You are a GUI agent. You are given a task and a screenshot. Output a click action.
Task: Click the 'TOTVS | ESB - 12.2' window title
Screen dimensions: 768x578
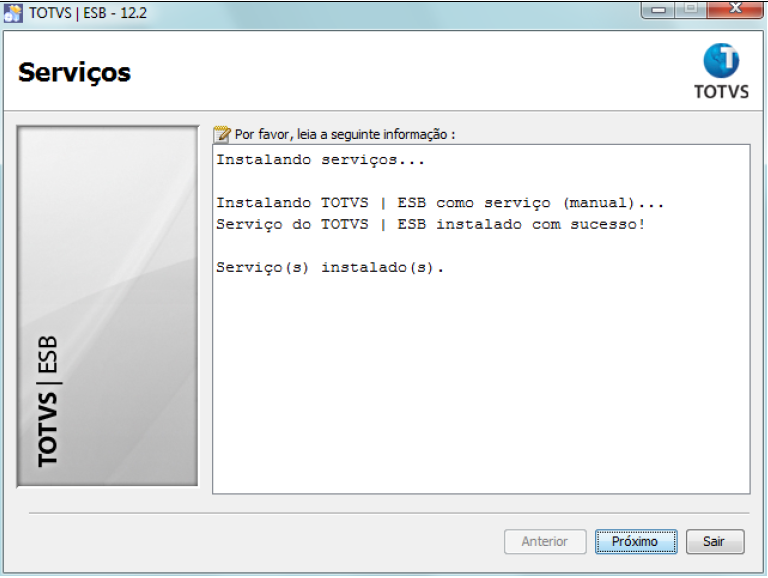pyautogui.click(x=88, y=13)
